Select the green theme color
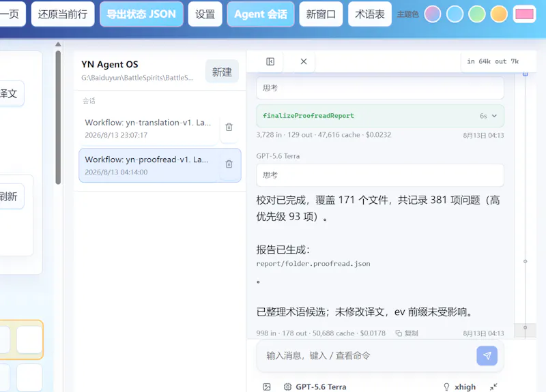546x392 pixels. coord(477,14)
